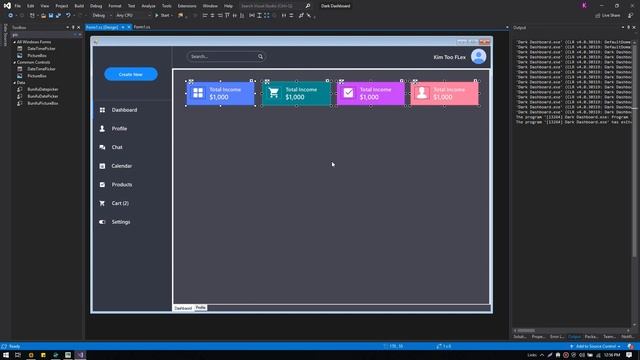Click the magnifier icon in form search box
This screenshot has width=640, height=360.
click(x=260, y=56)
